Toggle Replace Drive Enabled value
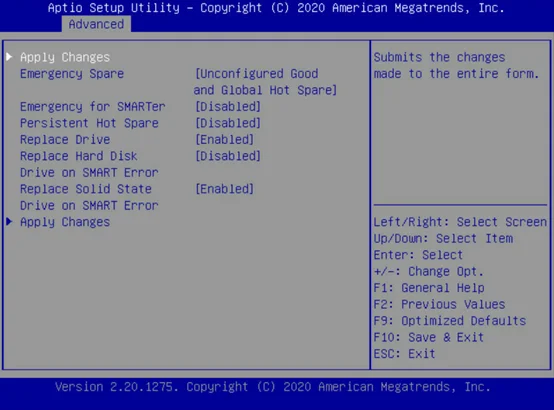Image resolution: width=554 pixels, height=410 pixels. [224, 140]
